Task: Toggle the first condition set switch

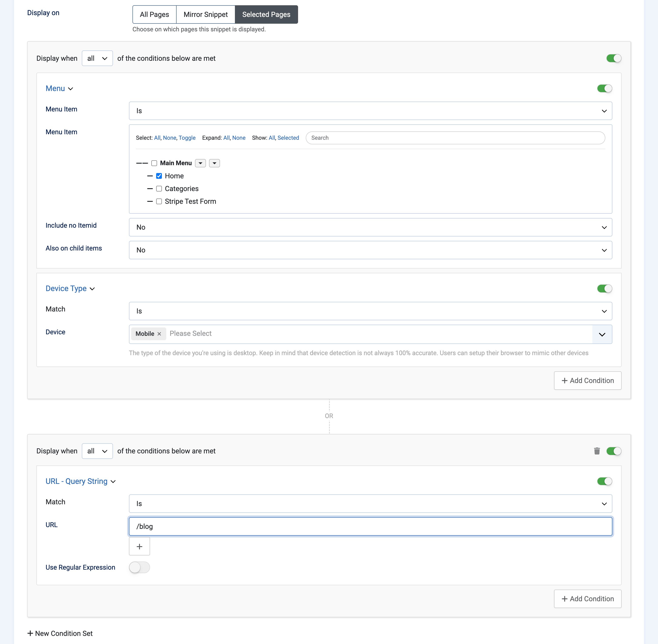Action: 614,58
